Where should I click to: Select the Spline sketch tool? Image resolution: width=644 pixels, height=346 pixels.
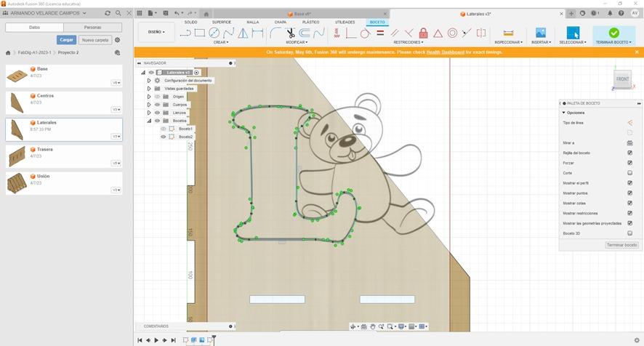pos(228,33)
